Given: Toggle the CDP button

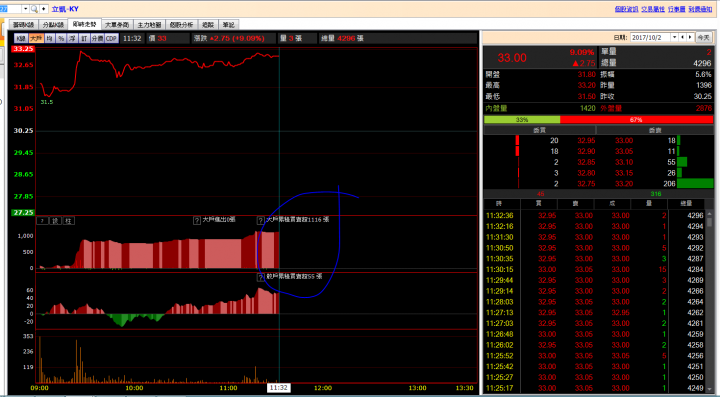Looking at the screenshot, I should point(112,39).
